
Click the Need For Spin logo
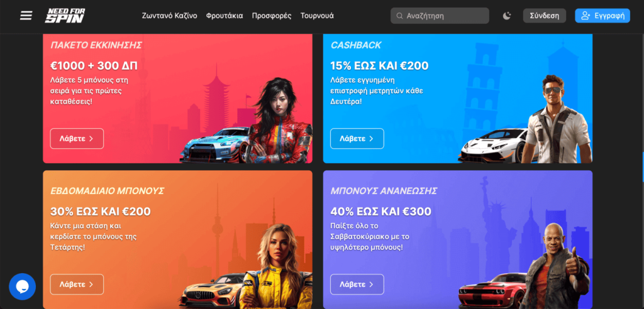point(65,16)
